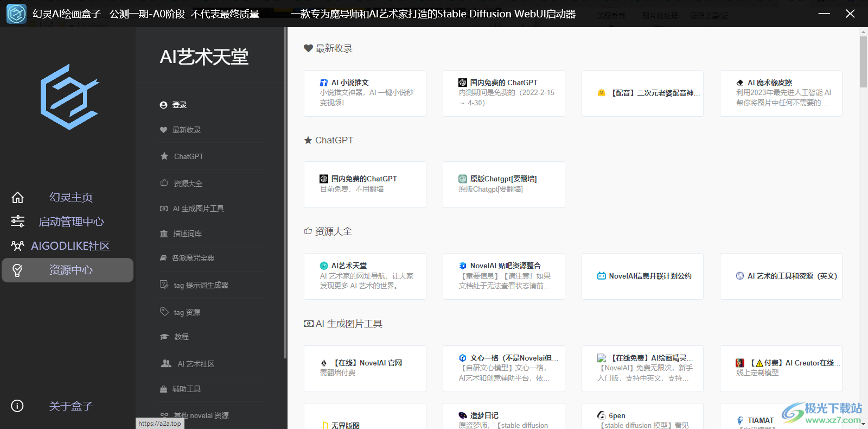Minimize the 幻灵AI绘画盒子 window

coord(824,14)
